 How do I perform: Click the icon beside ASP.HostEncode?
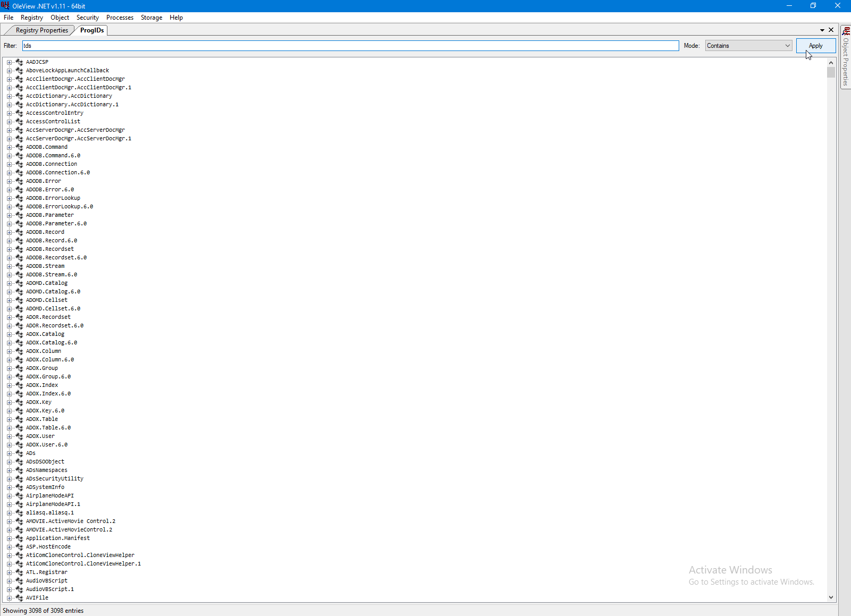tap(19, 547)
